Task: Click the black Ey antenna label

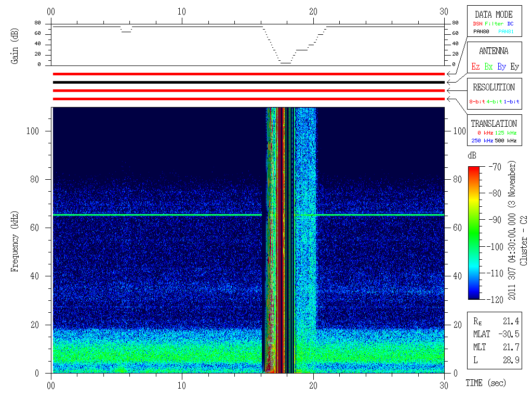Action: coord(514,67)
